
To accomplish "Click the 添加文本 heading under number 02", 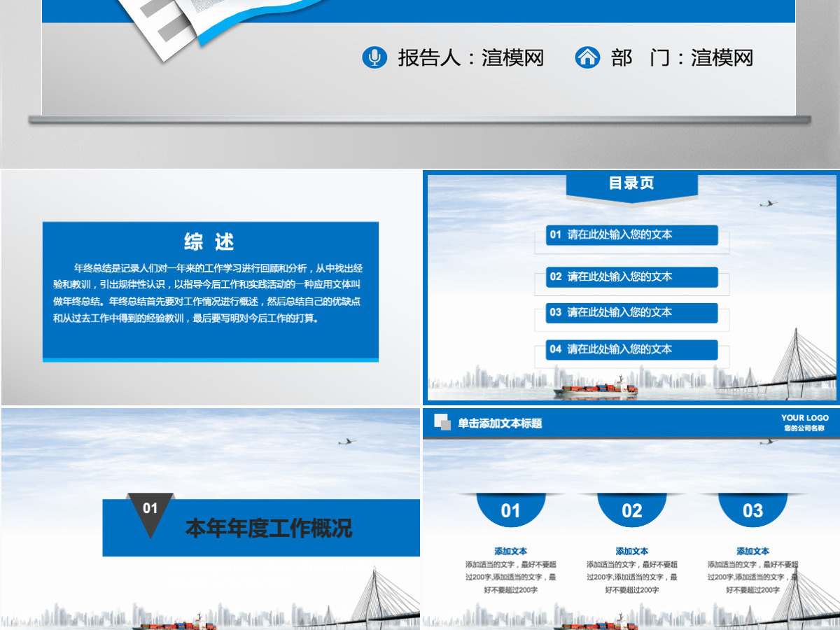I will pos(632,552).
